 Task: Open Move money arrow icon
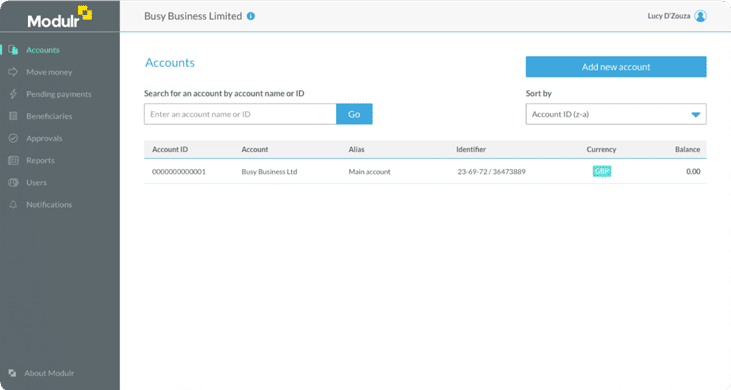coord(13,72)
